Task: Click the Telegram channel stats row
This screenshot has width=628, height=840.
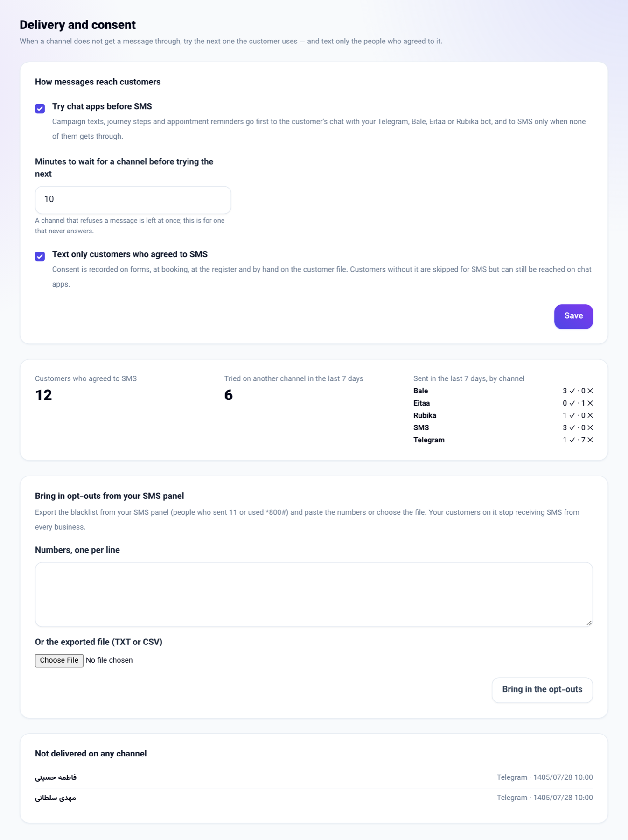Action: pyautogui.click(x=503, y=440)
